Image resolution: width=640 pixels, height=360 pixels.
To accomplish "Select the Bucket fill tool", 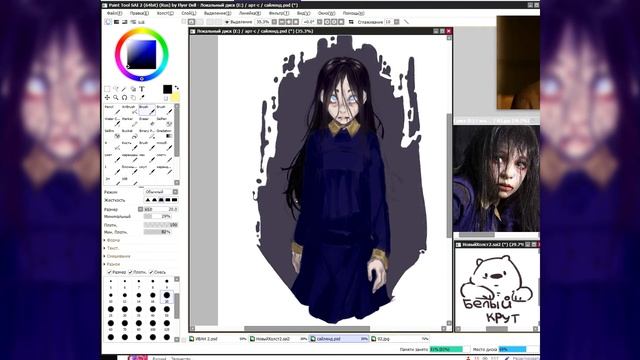I will coord(130,133).
